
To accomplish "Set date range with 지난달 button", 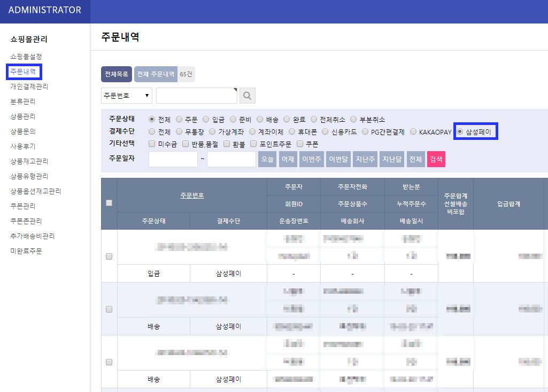I will click(x=391, y=159).
